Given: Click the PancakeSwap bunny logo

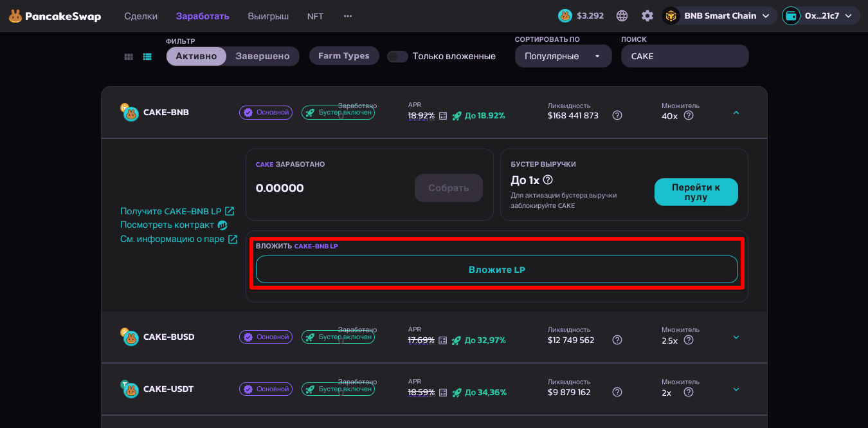Looking at the screenshot, I should (15, 16).
